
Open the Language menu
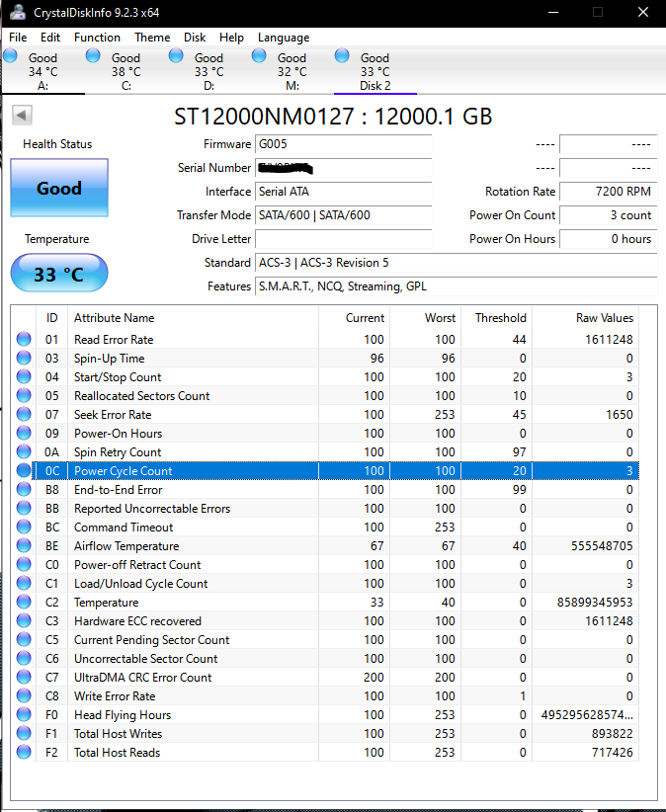pyautogui.click(x=284, y=38)
